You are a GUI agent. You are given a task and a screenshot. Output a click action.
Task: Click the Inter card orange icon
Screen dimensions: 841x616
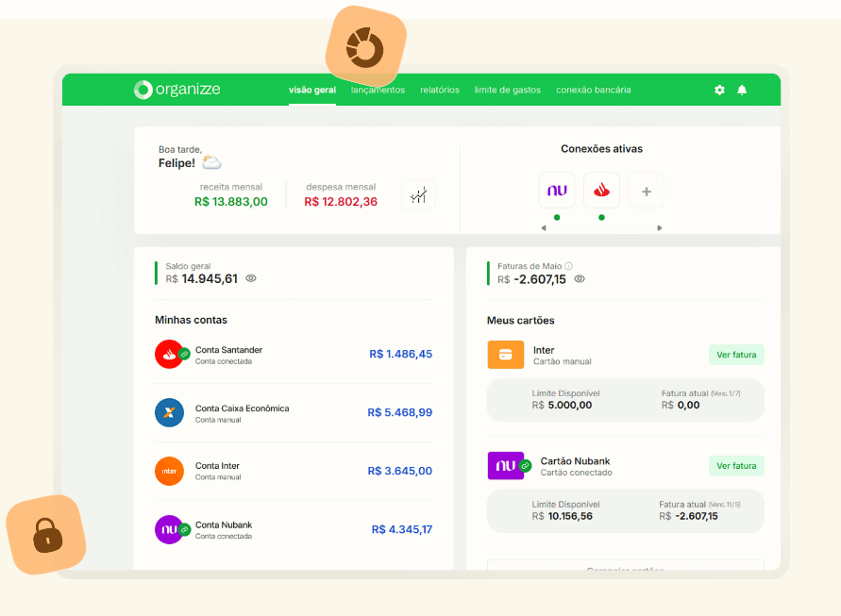coord(505,355)
